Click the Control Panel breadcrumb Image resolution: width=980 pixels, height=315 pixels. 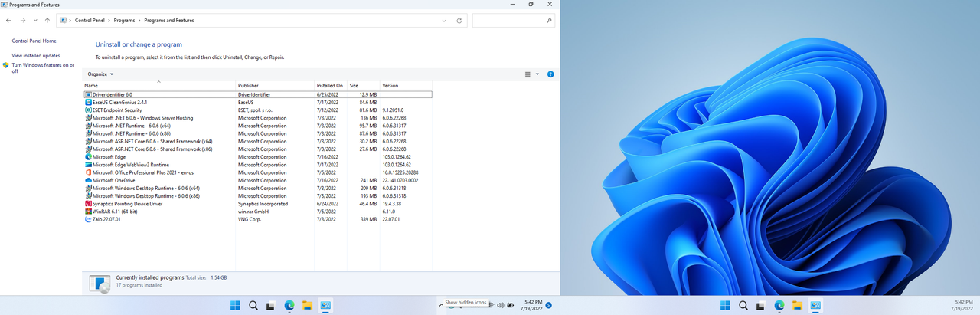coord(90,21)
